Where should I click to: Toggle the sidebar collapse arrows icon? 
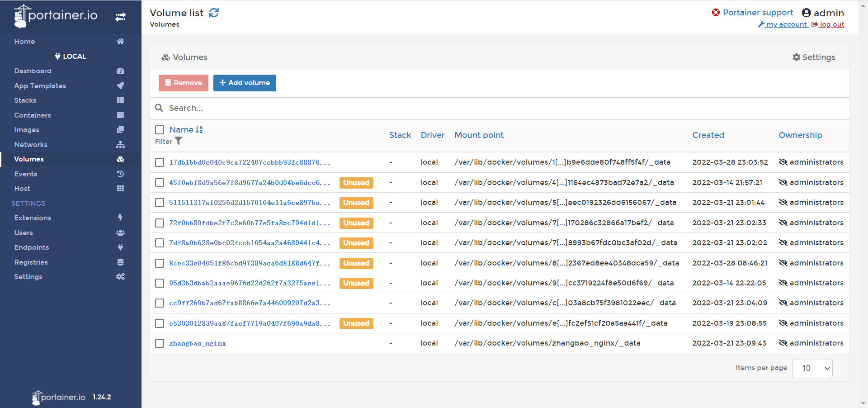tap(120, 17)
